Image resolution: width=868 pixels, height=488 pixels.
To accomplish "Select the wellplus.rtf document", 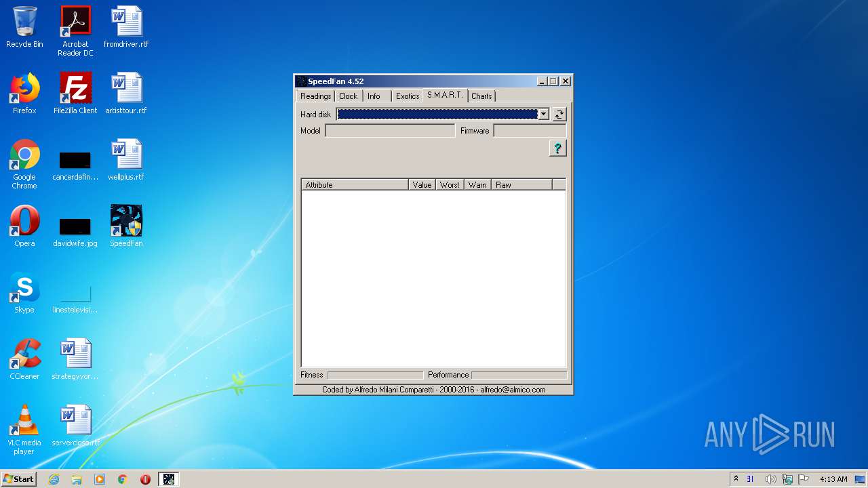I will pos(126,160).
